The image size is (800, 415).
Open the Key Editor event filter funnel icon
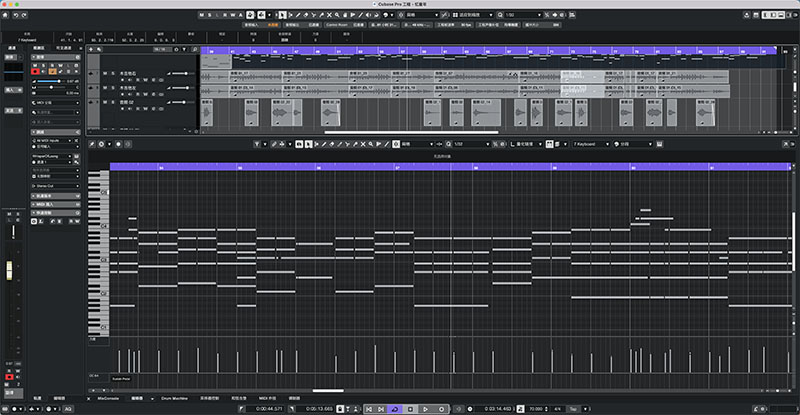[257, 144]
